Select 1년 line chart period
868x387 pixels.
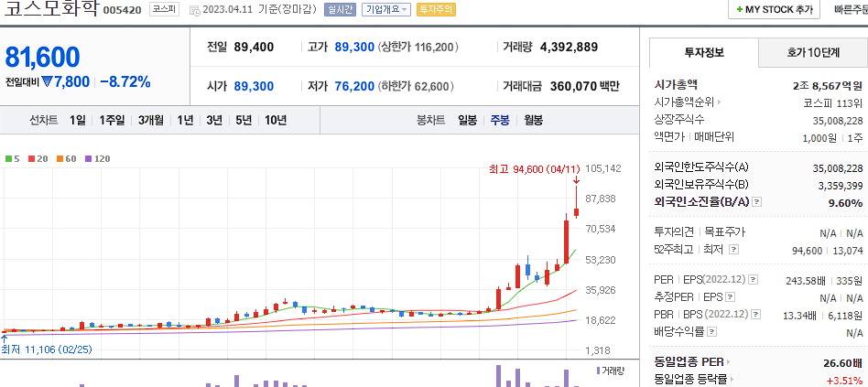pos(186,121)
